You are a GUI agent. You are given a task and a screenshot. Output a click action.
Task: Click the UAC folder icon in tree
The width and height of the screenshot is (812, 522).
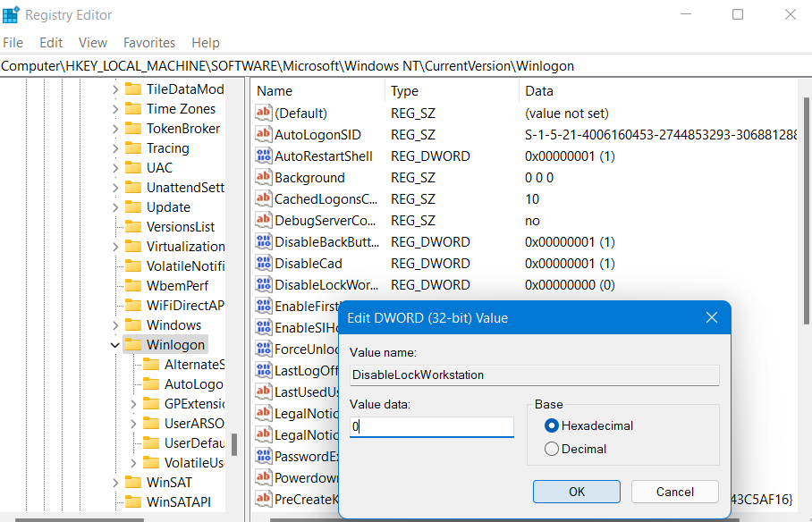(x=133, y=168)
